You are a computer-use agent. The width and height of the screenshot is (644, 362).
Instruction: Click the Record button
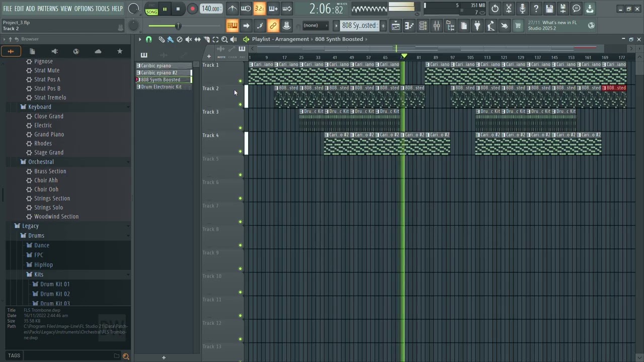192,9
